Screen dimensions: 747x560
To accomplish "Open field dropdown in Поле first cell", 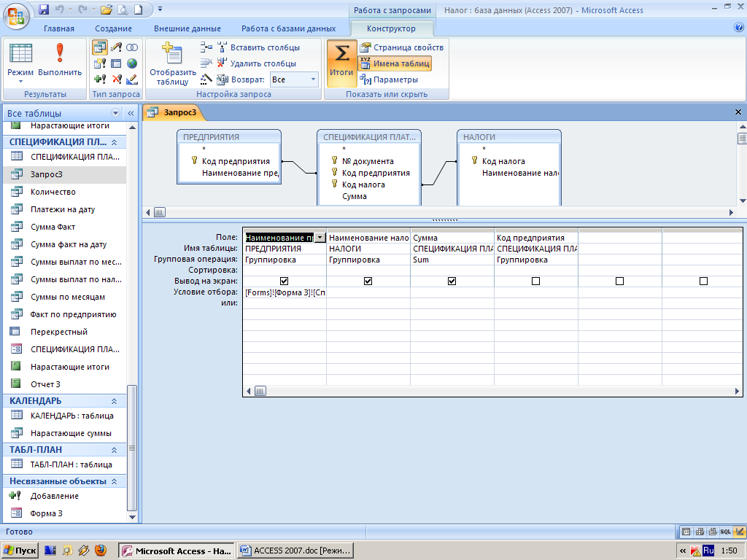I will 320,238.
